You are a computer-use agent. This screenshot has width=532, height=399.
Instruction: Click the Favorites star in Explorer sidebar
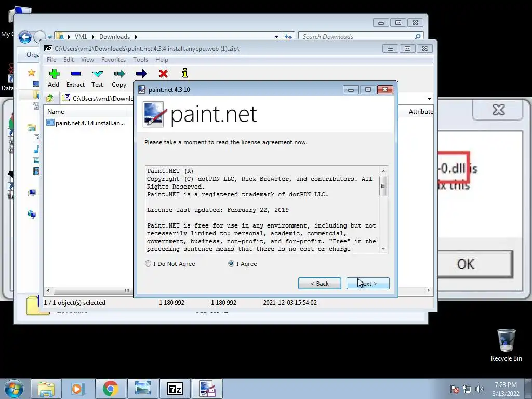(x=32, y=72)
